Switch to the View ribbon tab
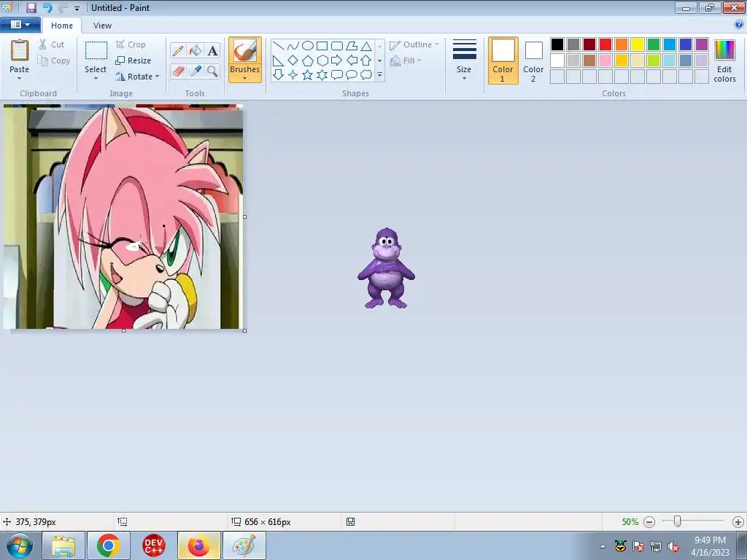Screen dimensions: 747x560 click(102, 26)
